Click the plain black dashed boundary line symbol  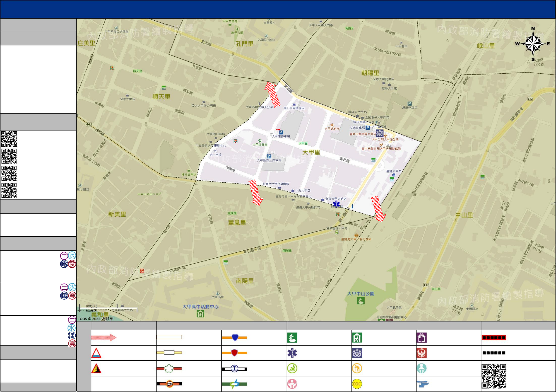pyautogui.click(x=494, y=353)
